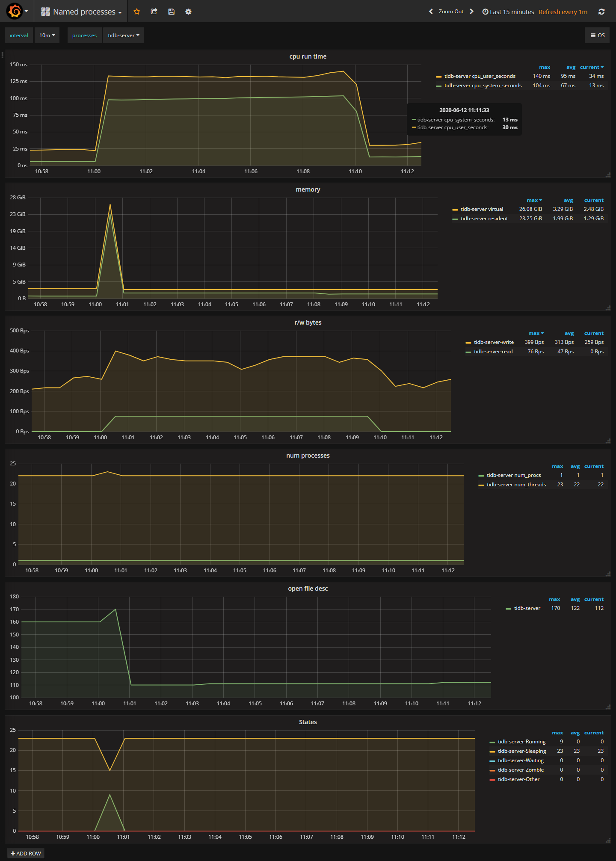Click the interval variable label
Viewport: 616px width, 861px height.
[x=19, y=36]
